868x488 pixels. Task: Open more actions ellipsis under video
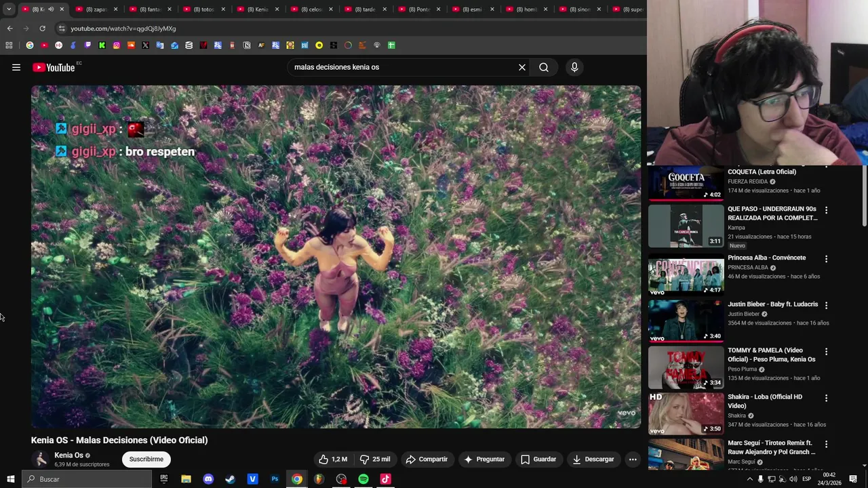pyautogui.click(x=633, y=459)
